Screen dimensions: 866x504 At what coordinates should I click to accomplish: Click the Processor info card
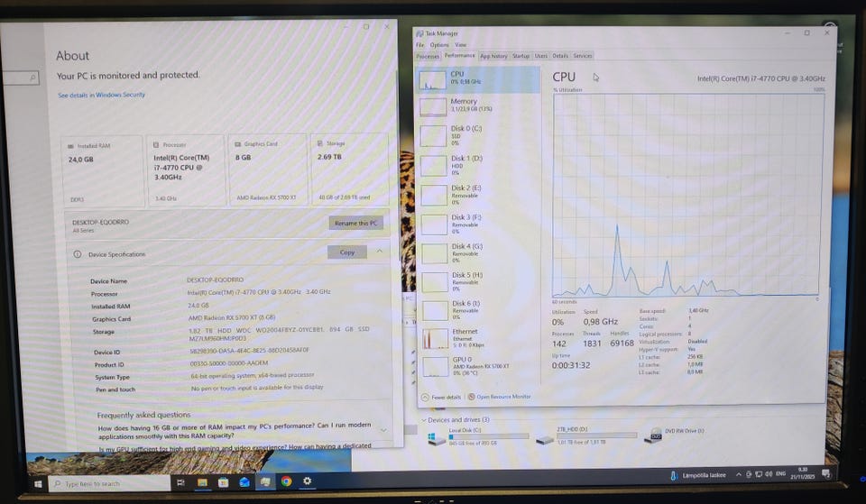click(x=187, y=170)
